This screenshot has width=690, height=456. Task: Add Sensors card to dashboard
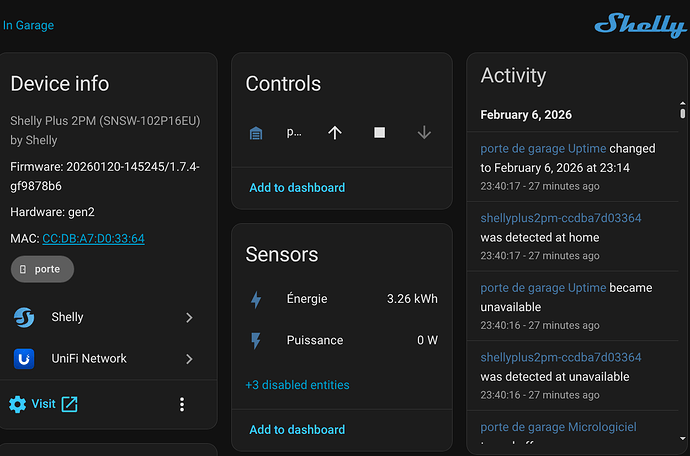[x=297, y=429]
